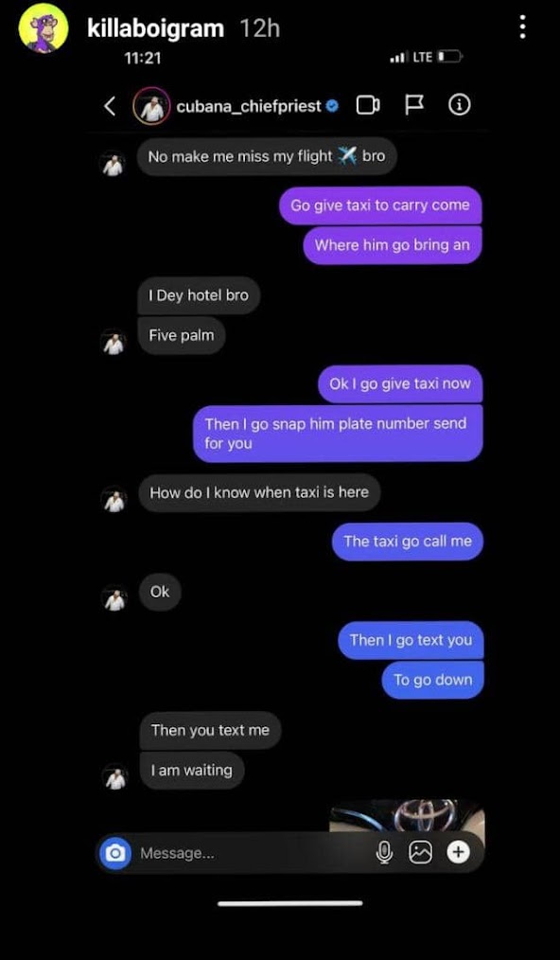
Task: Select 'The taxi go call me' bubble
Action: click(x=408, y=542)
